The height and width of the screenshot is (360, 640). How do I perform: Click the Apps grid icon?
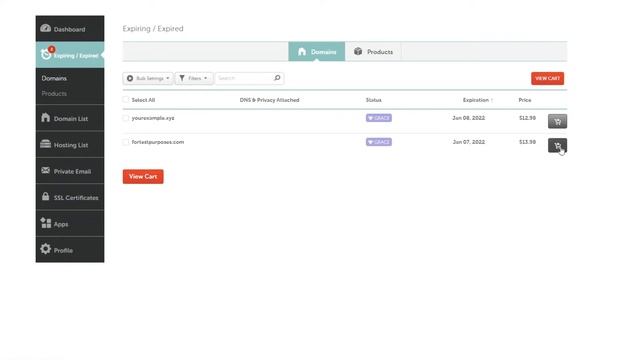(46, 223)
